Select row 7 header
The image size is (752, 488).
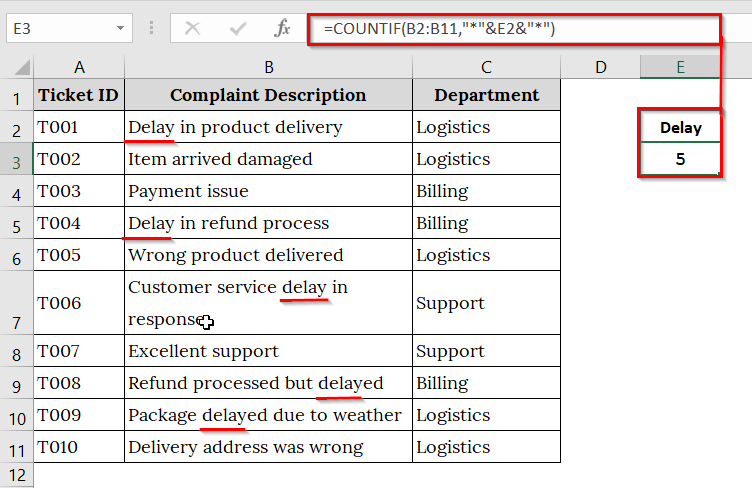(x=16, y=302)
